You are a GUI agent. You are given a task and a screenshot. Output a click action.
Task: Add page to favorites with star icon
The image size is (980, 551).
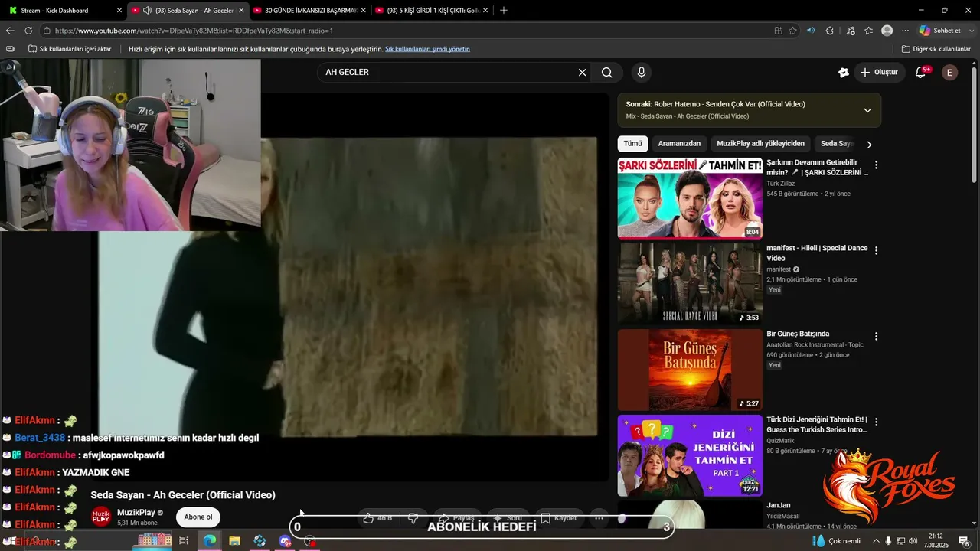tap(792, 31)
